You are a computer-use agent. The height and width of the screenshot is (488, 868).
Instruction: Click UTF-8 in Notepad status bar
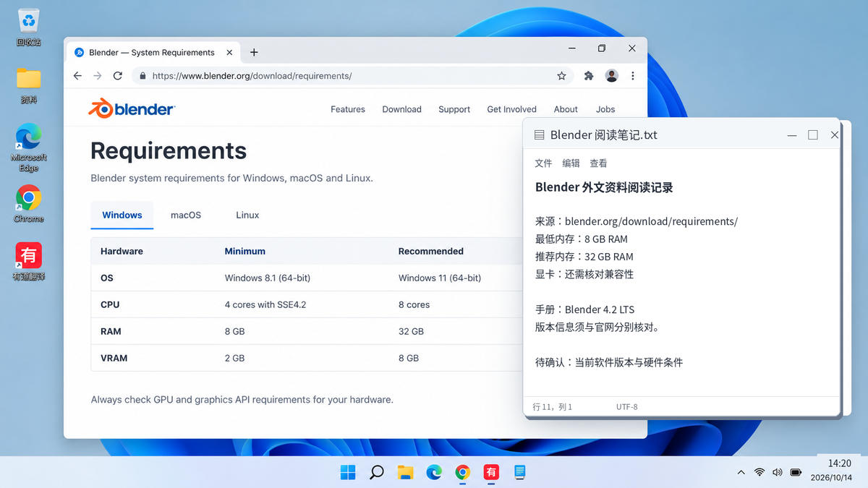tap(626, 407)
